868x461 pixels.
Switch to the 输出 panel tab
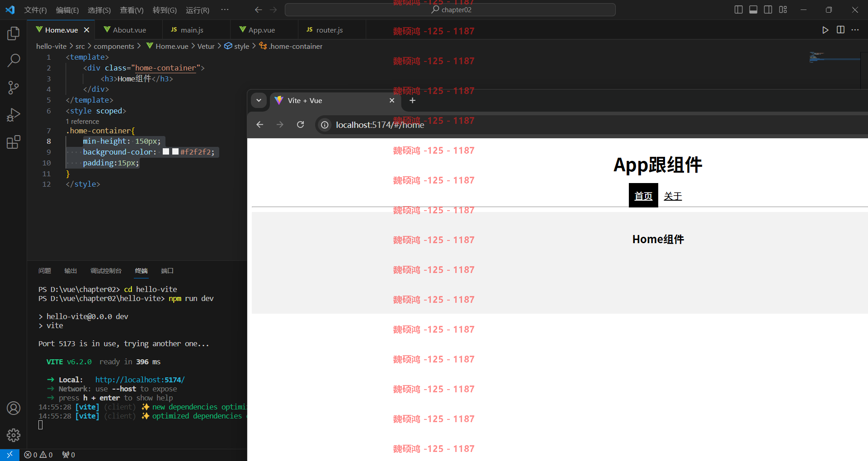tap(71, 271)
